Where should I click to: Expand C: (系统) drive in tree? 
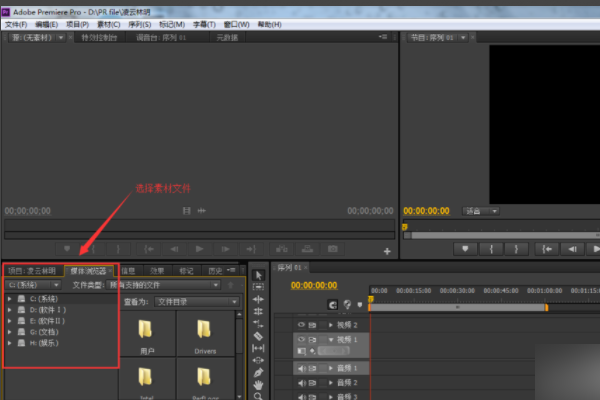click(10, 299)
